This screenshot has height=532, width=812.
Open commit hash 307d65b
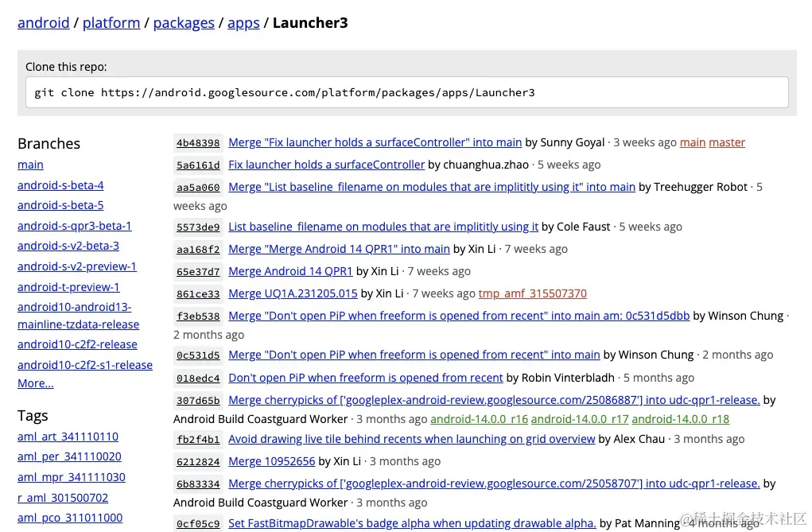(x=198, y=401)
